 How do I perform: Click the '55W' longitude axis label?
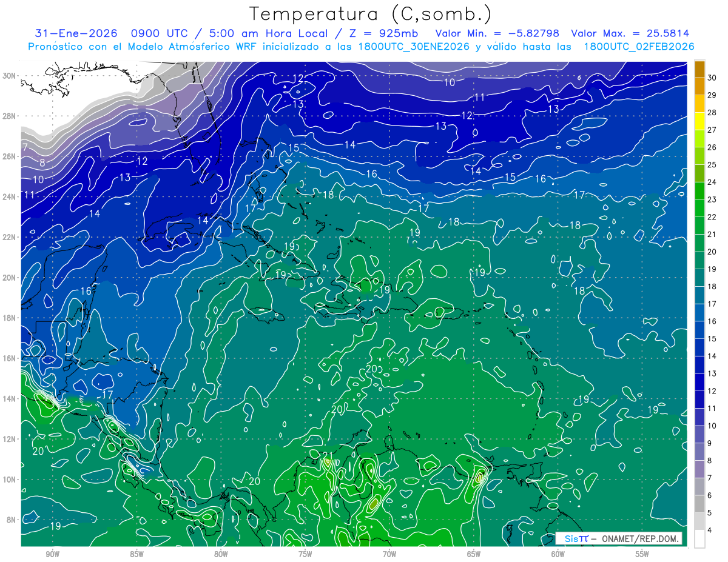coord(642,555)
